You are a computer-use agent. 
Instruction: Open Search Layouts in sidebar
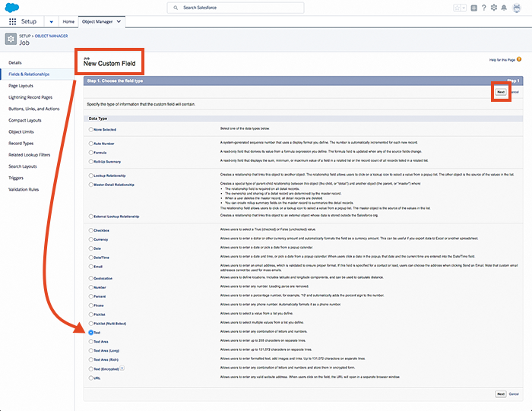coord(23,166)
